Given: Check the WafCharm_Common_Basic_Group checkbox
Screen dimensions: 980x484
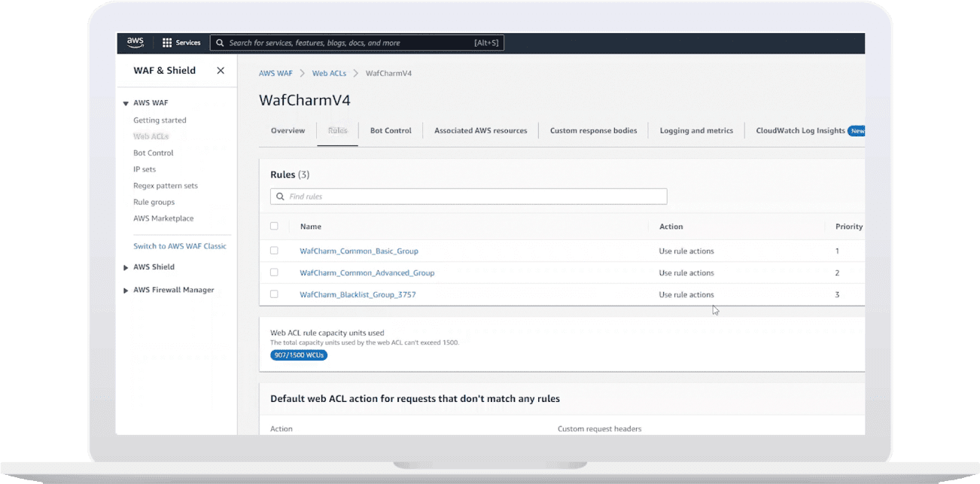Looking at the screenshot, I should pyautogui.click(x=274, y=251).
